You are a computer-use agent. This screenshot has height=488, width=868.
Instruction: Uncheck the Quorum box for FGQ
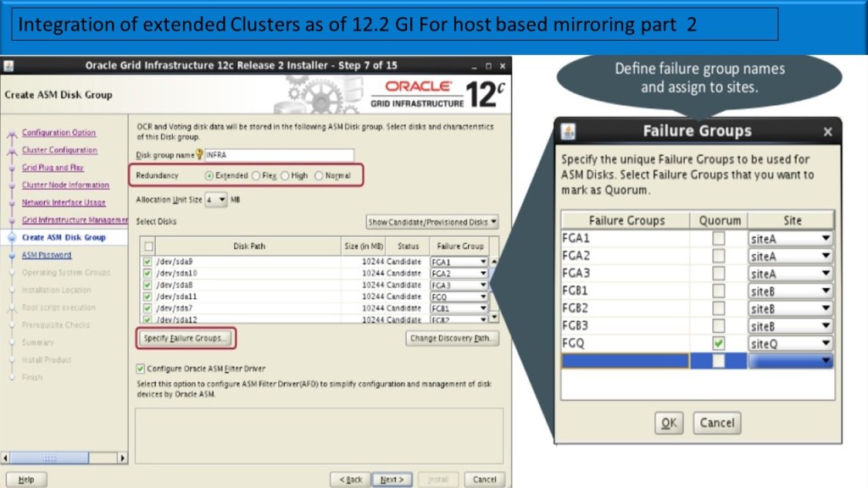[x=719, y=343]
